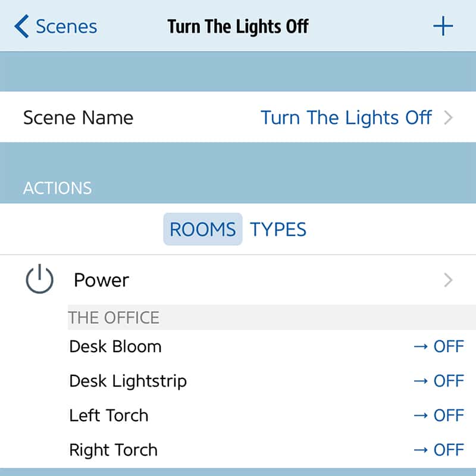Screen dimensions: 476x476
Task: Expand the Power action chevron
Action: click(449, 280)
